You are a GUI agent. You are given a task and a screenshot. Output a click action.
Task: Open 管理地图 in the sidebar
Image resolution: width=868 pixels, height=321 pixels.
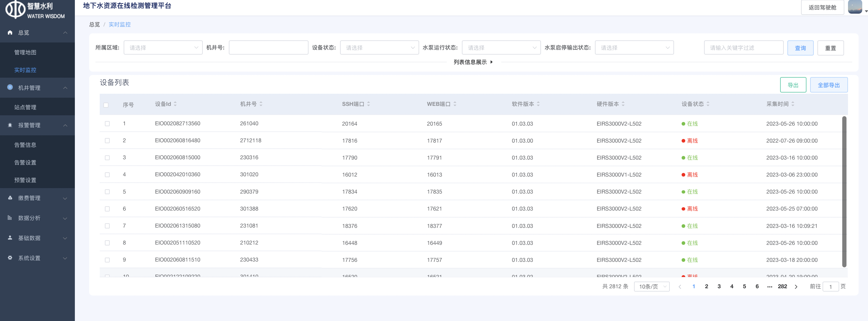[x=25, y=52]
